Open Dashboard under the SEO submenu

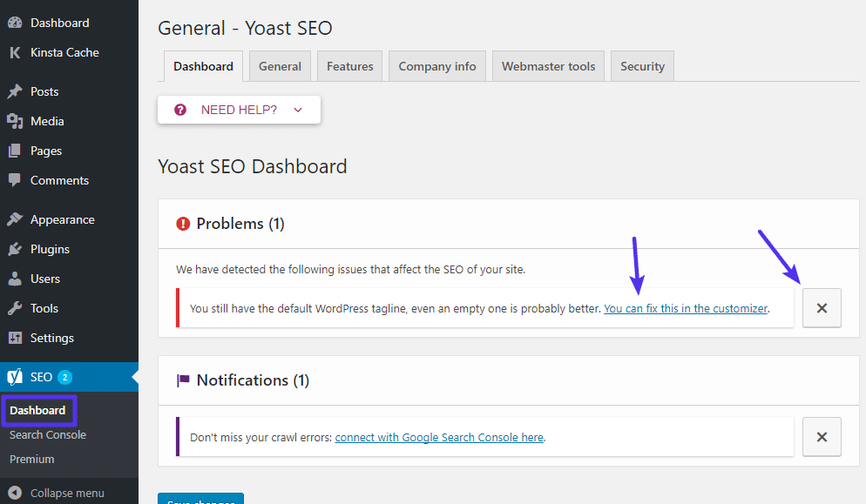37,410
